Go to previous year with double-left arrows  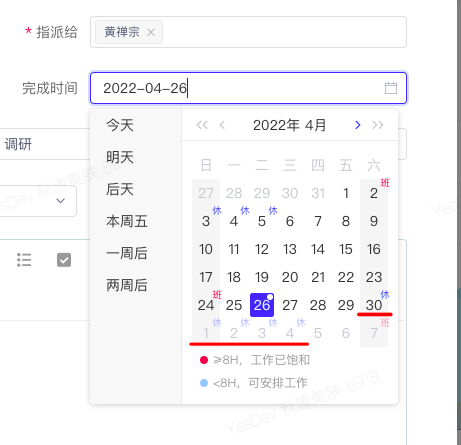point(202,125)
